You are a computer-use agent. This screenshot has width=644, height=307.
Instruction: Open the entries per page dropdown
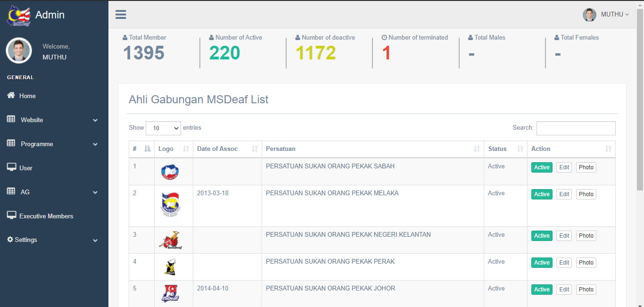tap(163, 128)
